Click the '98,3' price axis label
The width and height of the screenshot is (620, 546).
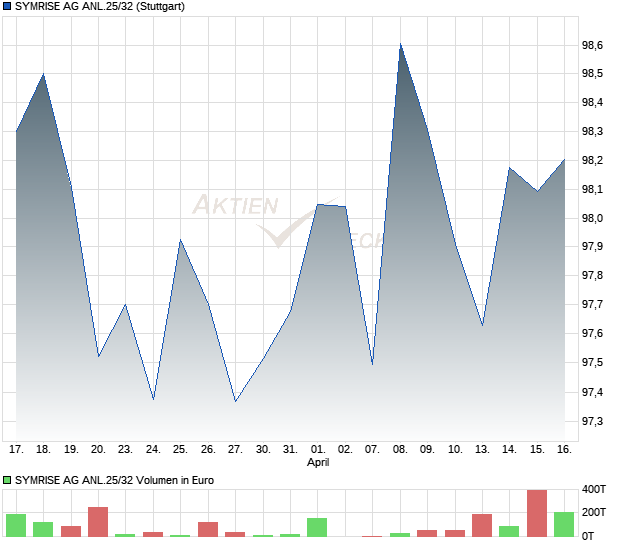[x=592, y=131]
